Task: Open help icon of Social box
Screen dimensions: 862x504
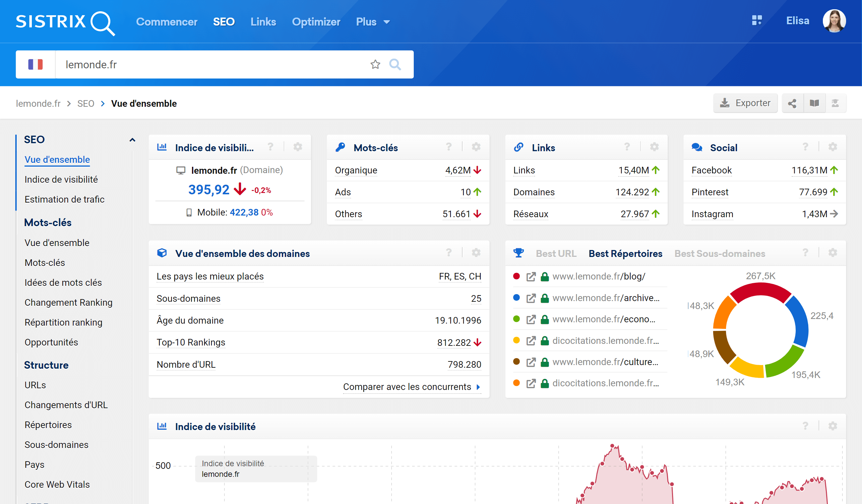Action: point(806,147)
